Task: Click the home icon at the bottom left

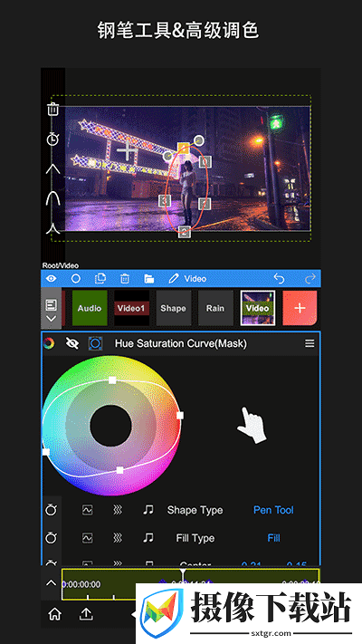Action: [54, 614]
